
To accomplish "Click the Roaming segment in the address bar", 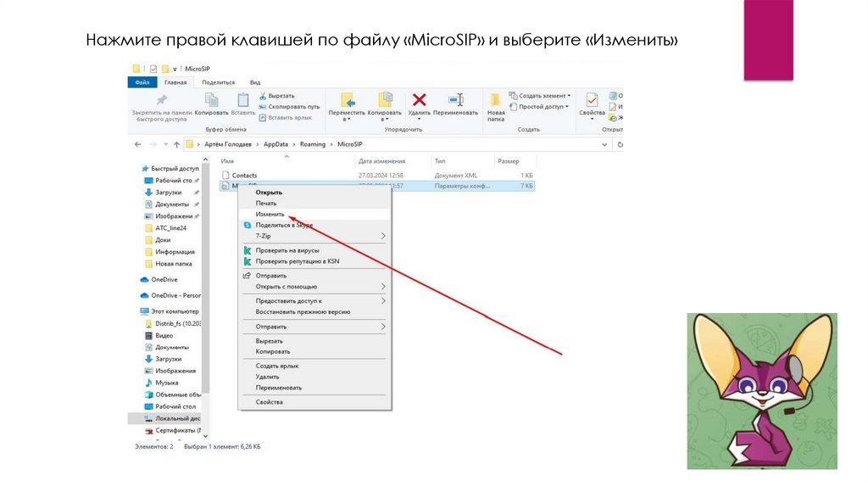I will tap(312, 144).
